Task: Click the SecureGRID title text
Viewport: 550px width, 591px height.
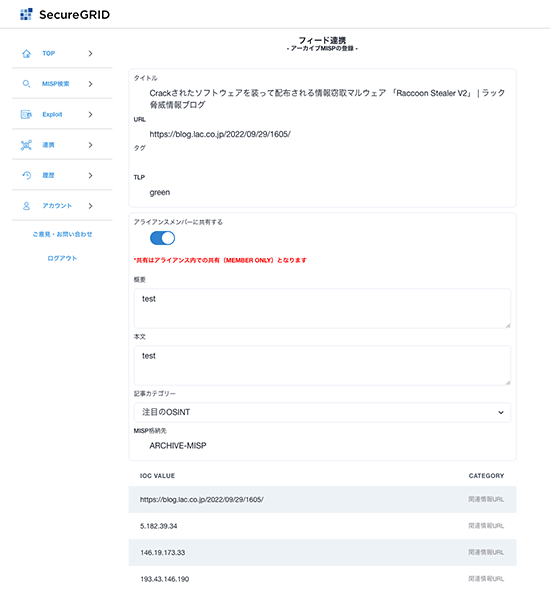Action: point(74,15)
